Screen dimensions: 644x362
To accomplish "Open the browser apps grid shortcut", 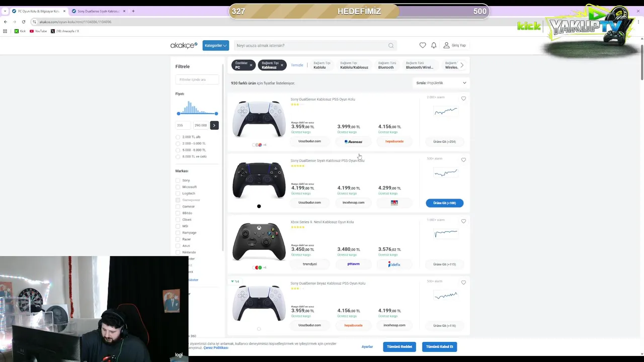I will 5,31.
